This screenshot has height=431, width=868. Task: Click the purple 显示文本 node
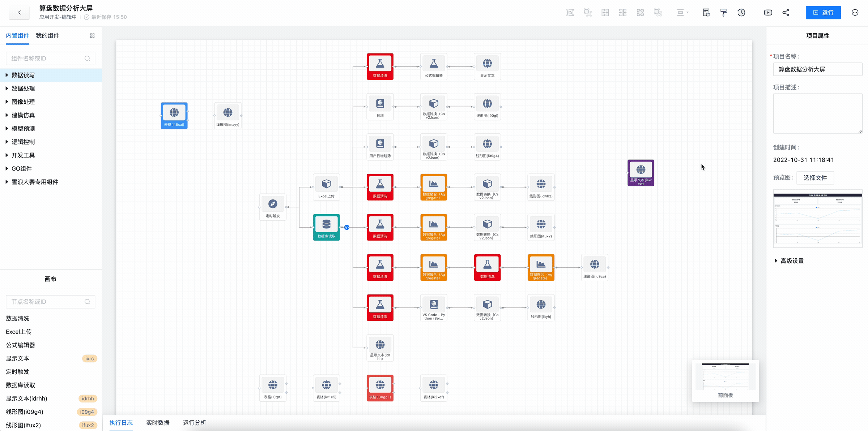[641, 172]
